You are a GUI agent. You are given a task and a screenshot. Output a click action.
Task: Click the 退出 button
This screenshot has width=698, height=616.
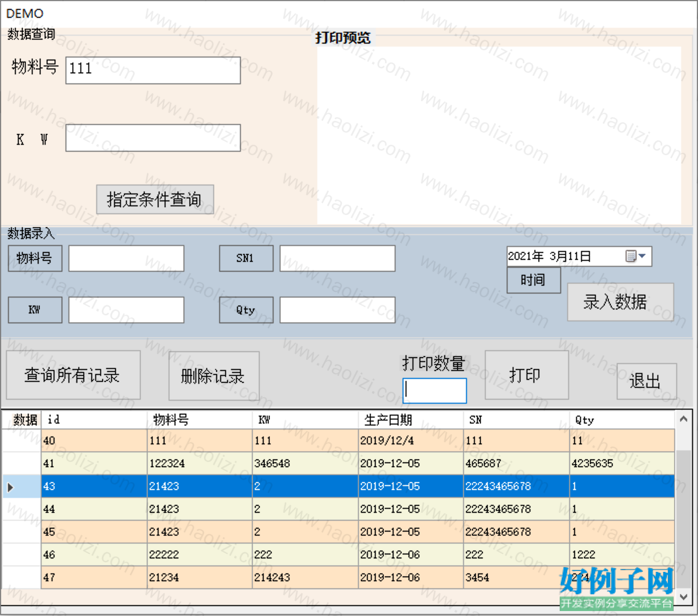pyautogui.click(x=646, y=381)
